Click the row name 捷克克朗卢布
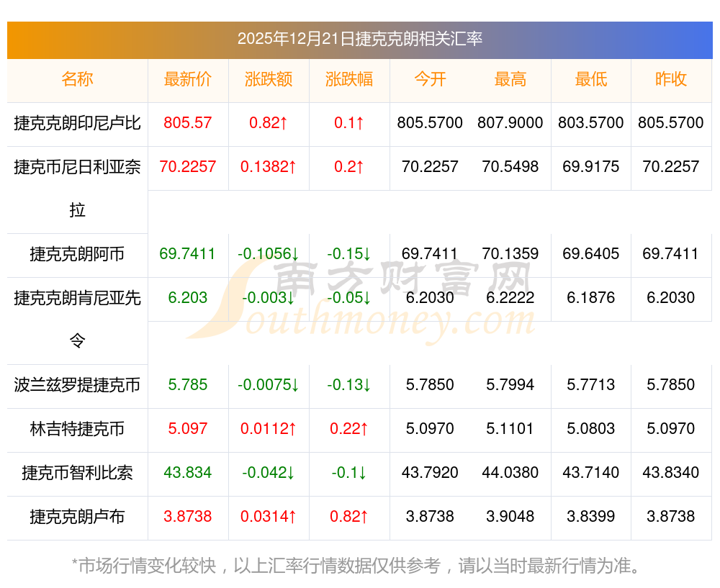Viewport: 720px width, 588px height. click(77, 517)
